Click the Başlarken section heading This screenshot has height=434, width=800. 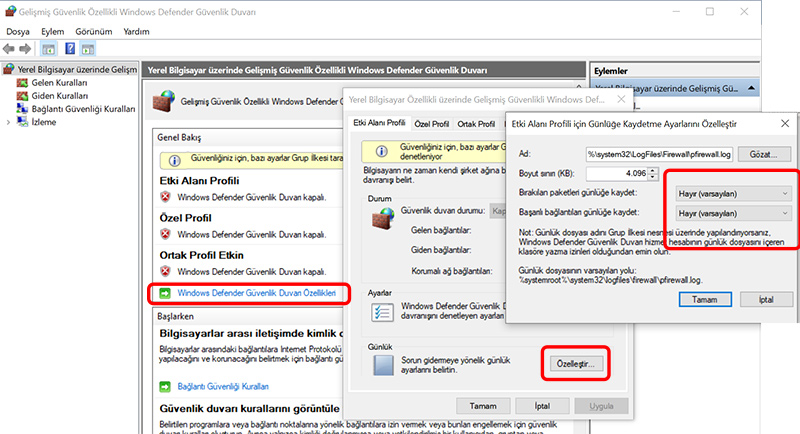175,316
